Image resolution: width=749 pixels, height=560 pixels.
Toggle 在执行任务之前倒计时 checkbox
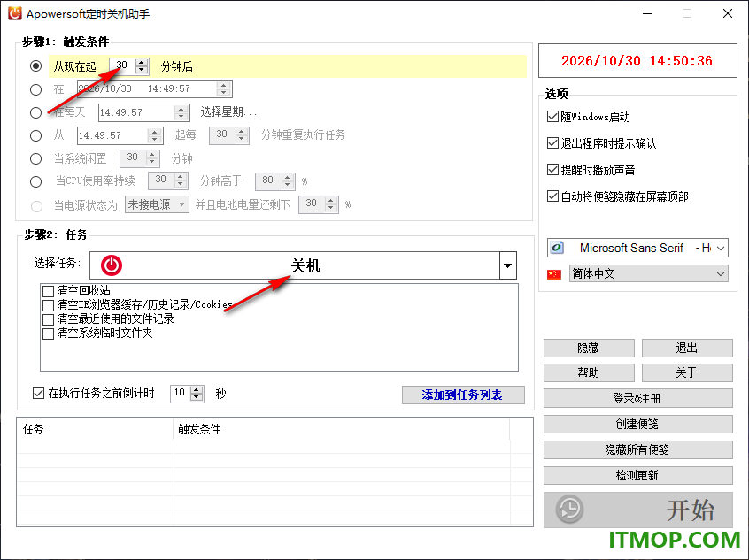pos(38,393)
